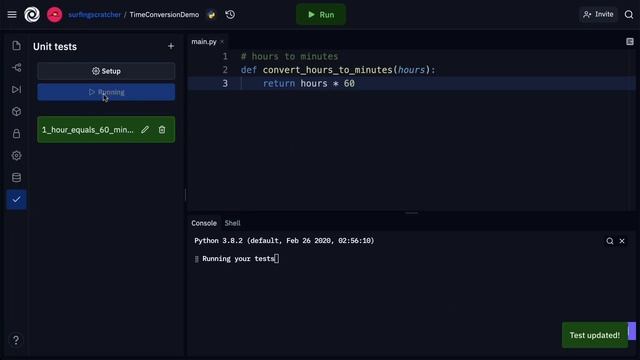Add a new unit test with plus
The width and height of the screenshot is (640, 360).
point(171,46)
